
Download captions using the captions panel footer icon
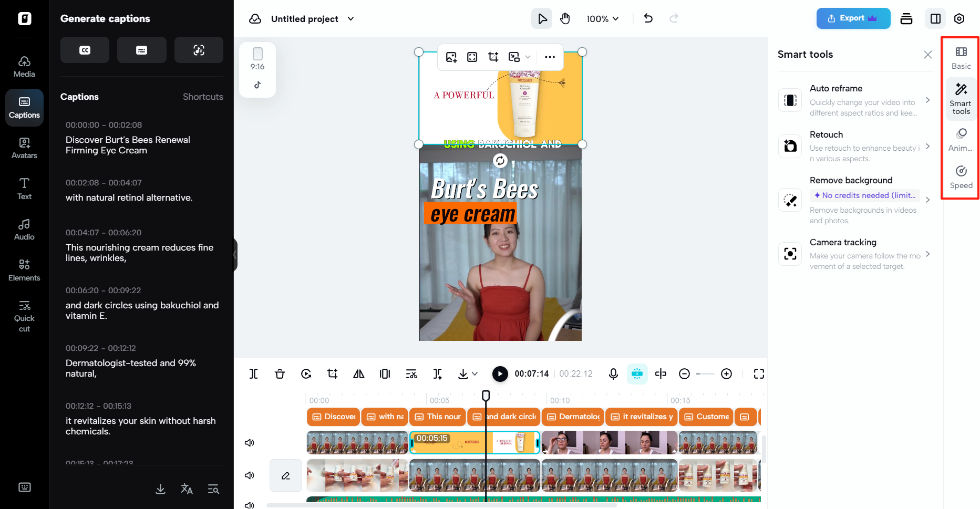(x=161, y=489)
